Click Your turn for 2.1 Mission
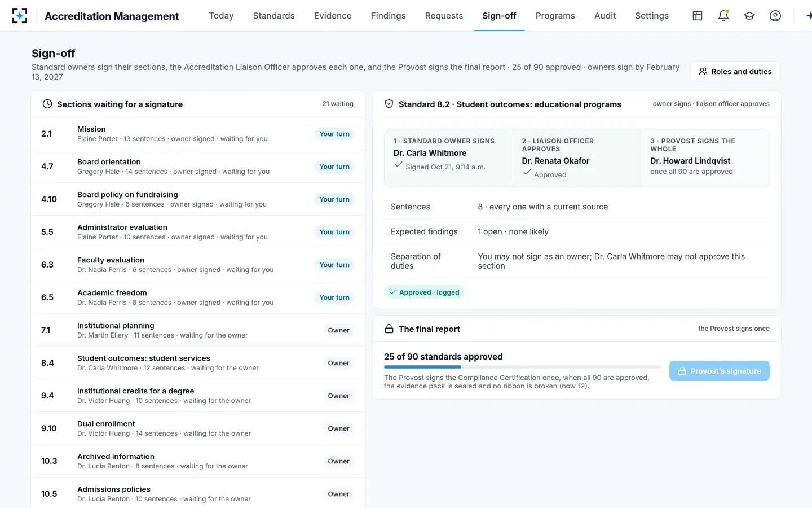 [334, 134]
